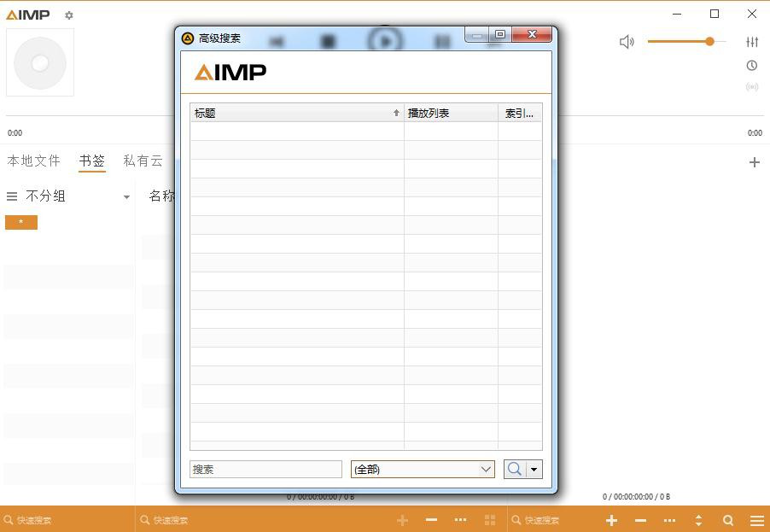Image resolution: width=770 pixels, height=532 pixels.
Task: Sort by the 标题 column header
Action: coord(296,113)
